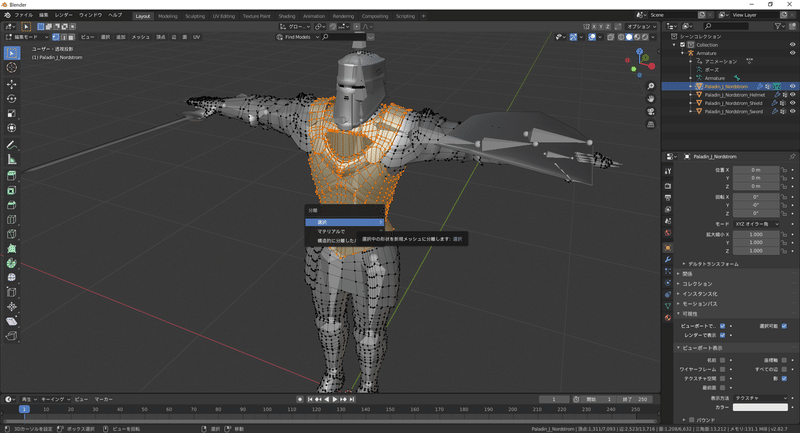The image size is (800, 433).
Task: Enable the 名前 display checkbox
Action: (722, 360)
